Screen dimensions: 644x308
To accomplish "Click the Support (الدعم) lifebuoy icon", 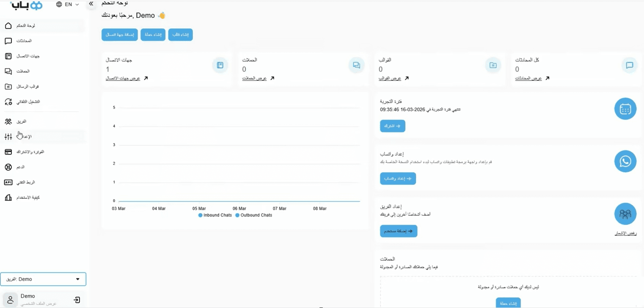I will tap(8, 167).
